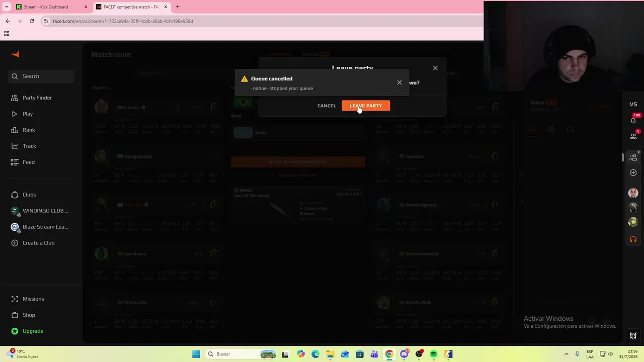Select the second party member avatar
Viewport: 644px width, 362px height.
pos(633,207)
